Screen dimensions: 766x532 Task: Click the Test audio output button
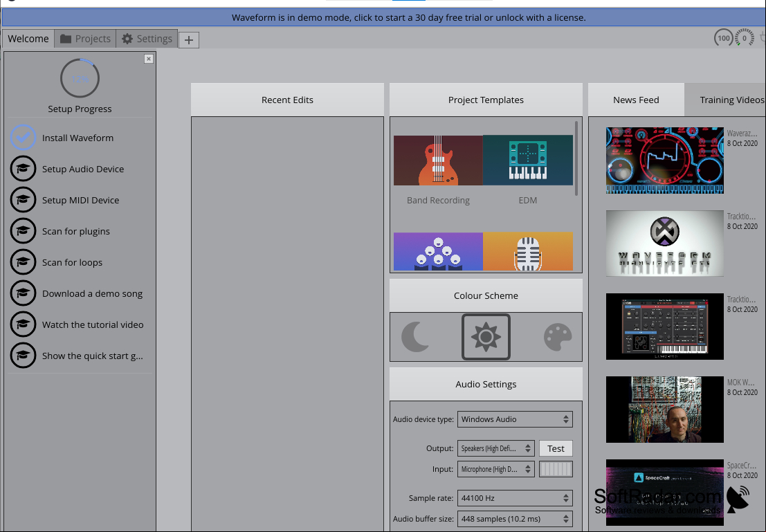pos(556,448)
